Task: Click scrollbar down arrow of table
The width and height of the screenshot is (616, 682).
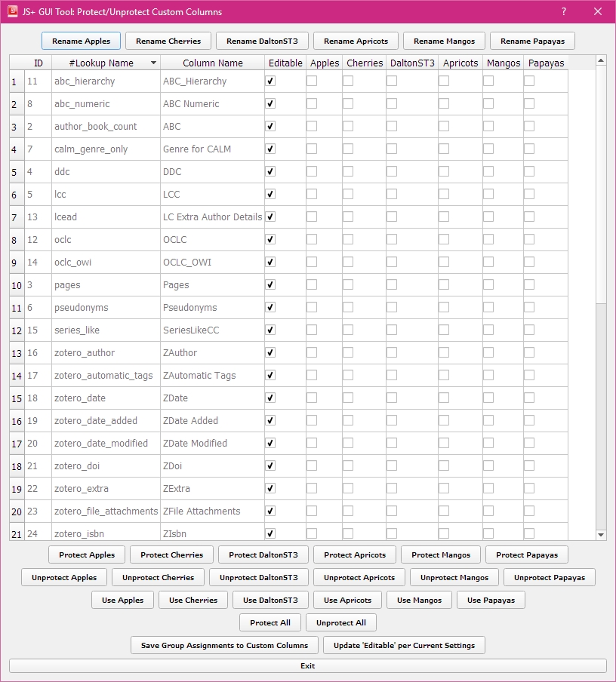Action: (x=601, y=535)
